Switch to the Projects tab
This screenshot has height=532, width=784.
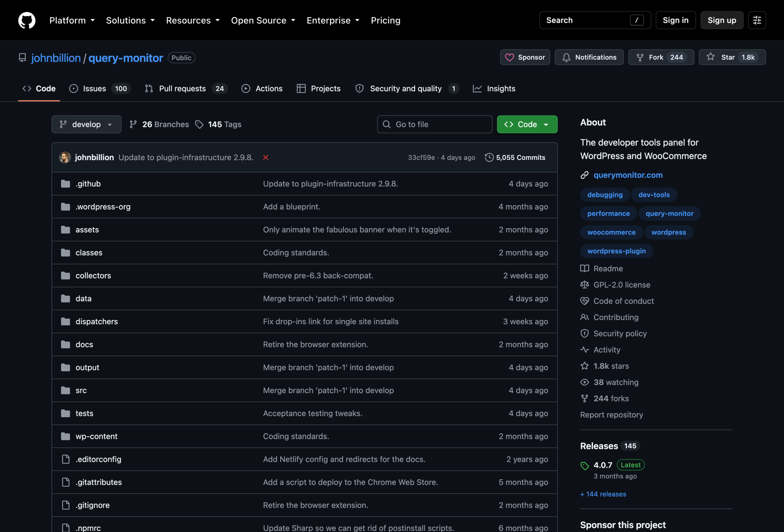[318, 89]
